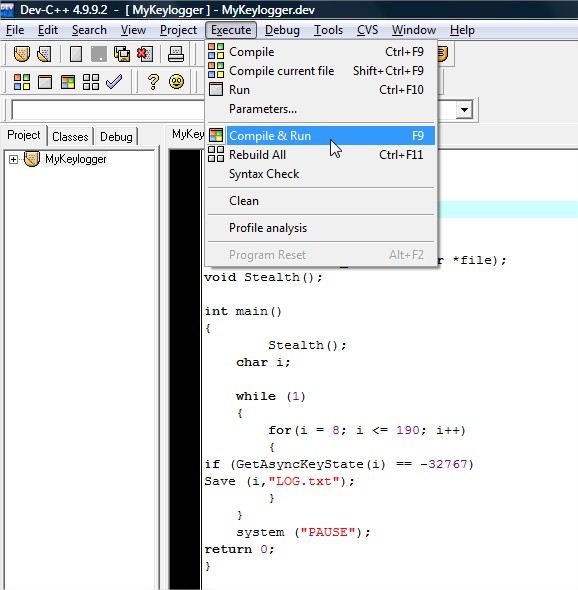Viewport: 578px width, 590px height.
Task: Click the Run icon in the Execute menu
Action: point(216,89)
